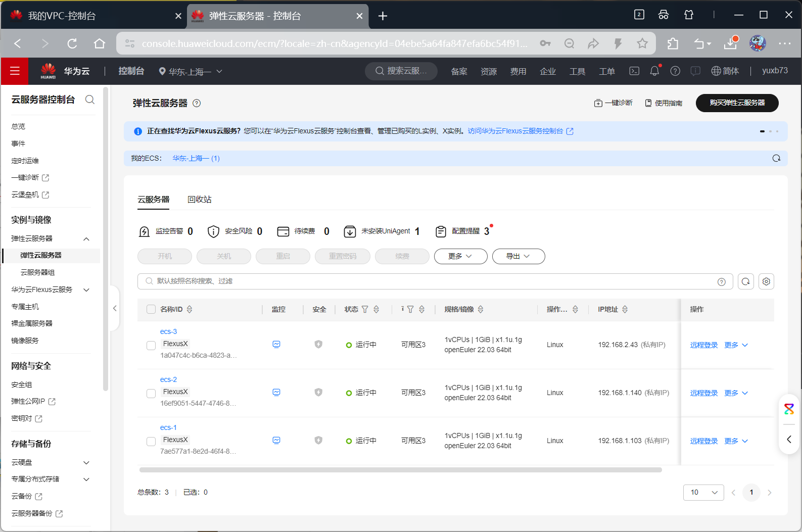Image resolution: width=802 pixels, height=532 pixels.
Task: Open ecs-1 server name link
Action: [168, 427]
